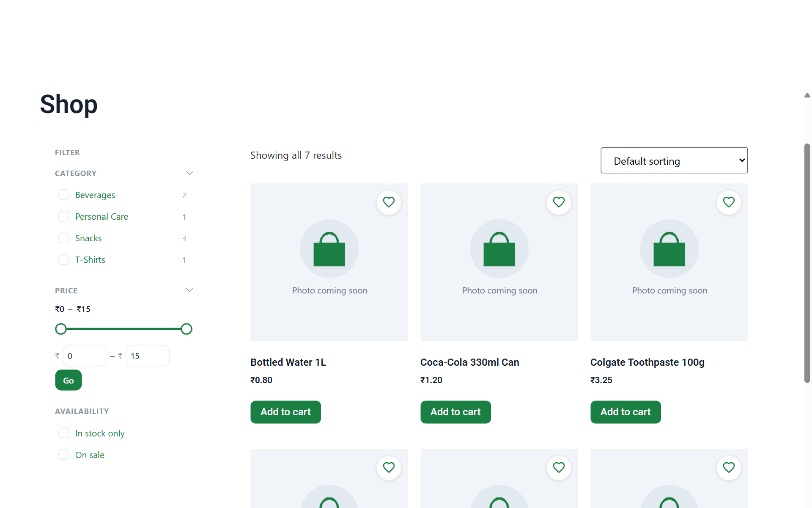The width and height of the screenshot is (812, 508).
Task: Click the In stock only label
Action: point(100,433)
